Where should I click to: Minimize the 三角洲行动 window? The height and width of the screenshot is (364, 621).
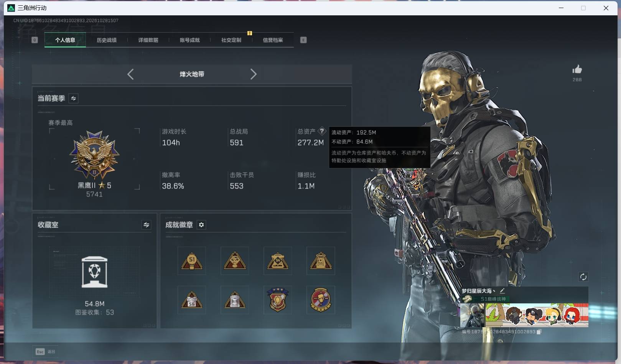point(561,8)
